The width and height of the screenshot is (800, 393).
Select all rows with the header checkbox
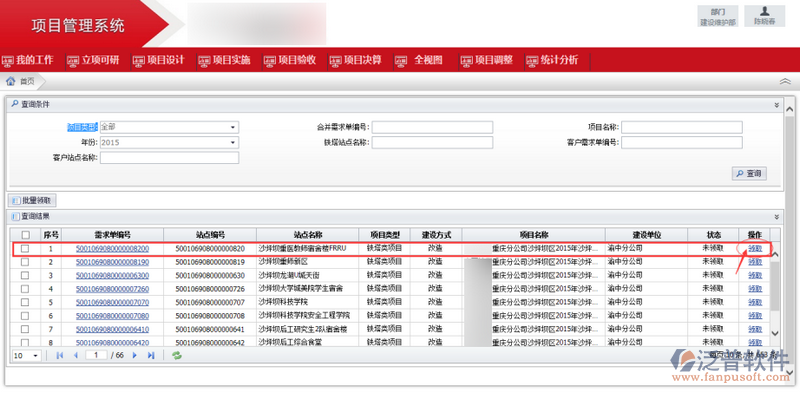point(25,235)
